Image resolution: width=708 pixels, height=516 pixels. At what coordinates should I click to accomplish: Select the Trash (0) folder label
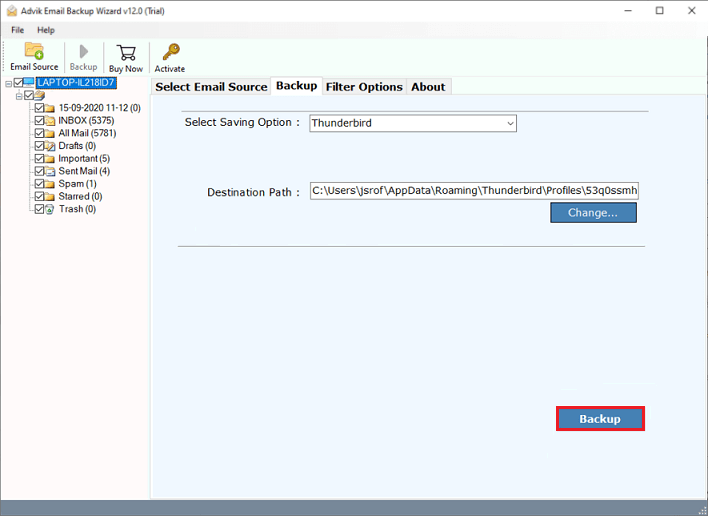point(77,209)
